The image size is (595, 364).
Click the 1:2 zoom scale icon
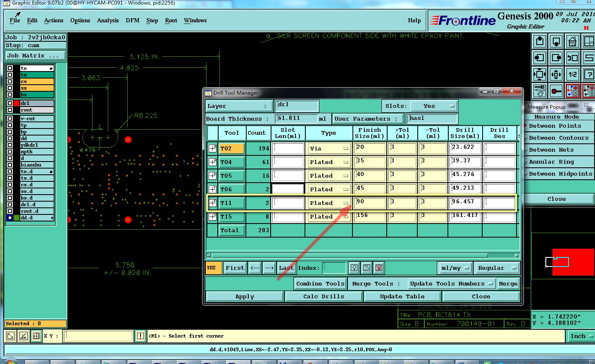click(572, 75)
